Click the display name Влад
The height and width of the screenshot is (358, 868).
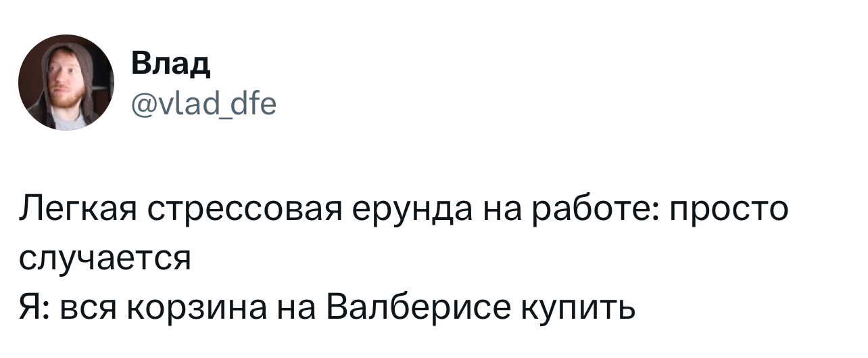click(170, 66)
